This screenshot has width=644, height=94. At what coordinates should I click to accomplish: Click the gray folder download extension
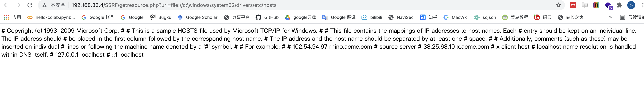[584, 5]
